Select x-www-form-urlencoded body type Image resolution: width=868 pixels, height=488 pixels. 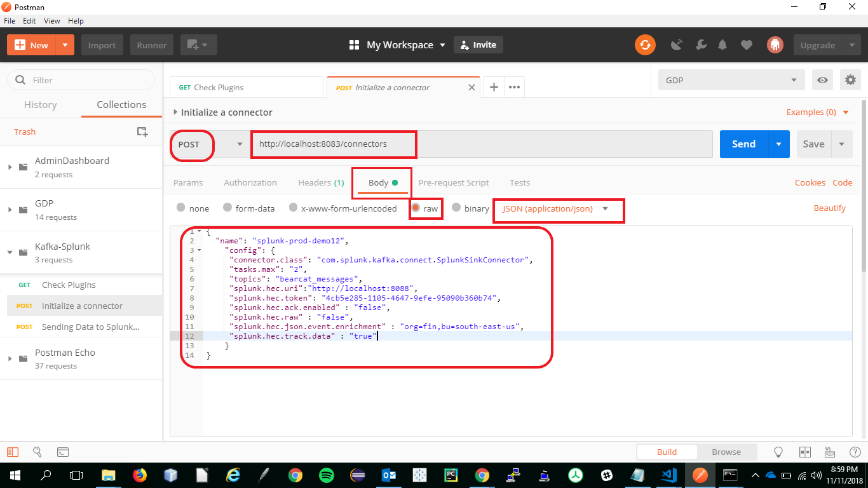click(x=293, y=208)
